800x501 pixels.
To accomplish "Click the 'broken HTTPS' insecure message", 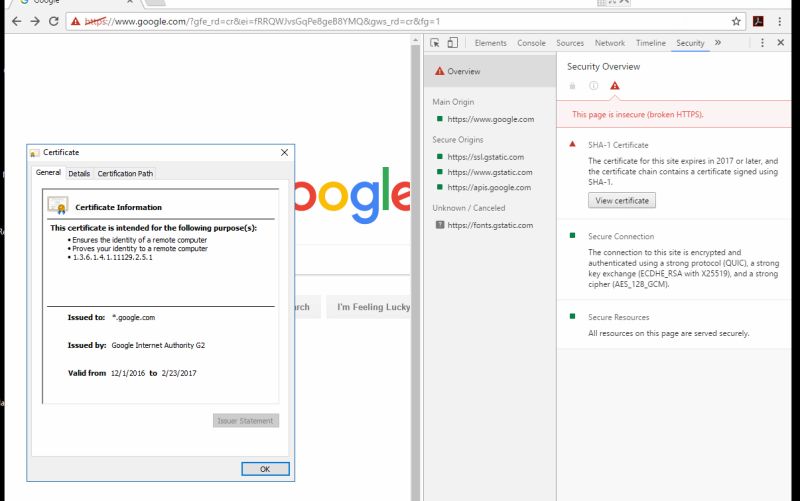I will coord(637,114).
